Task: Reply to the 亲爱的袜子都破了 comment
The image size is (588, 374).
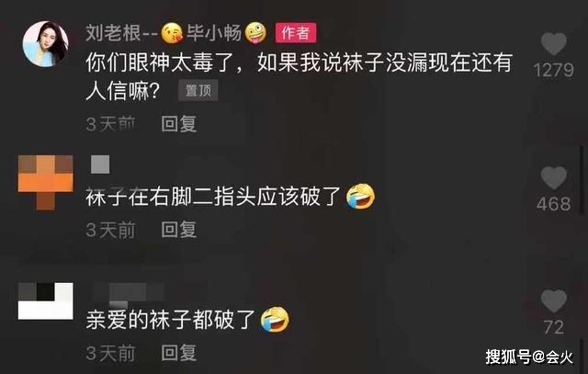Action: [179, 353]
